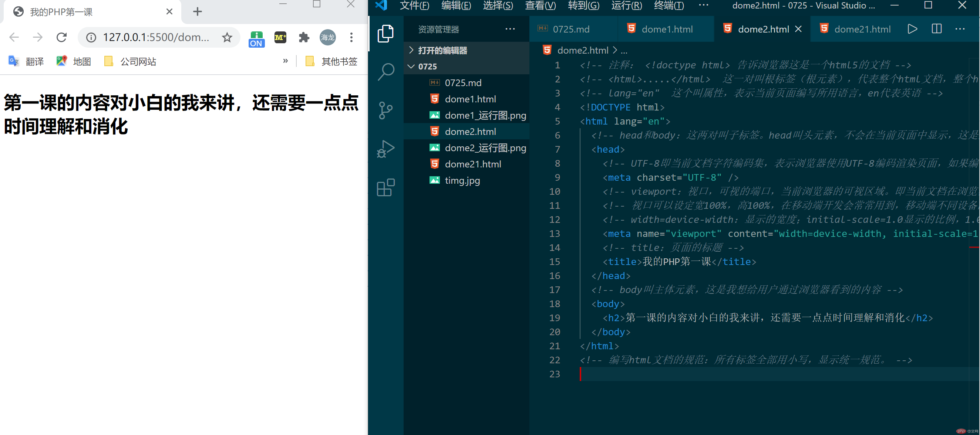Click the green ON extension icon
The image size is (980, 435).
point(256,39)
